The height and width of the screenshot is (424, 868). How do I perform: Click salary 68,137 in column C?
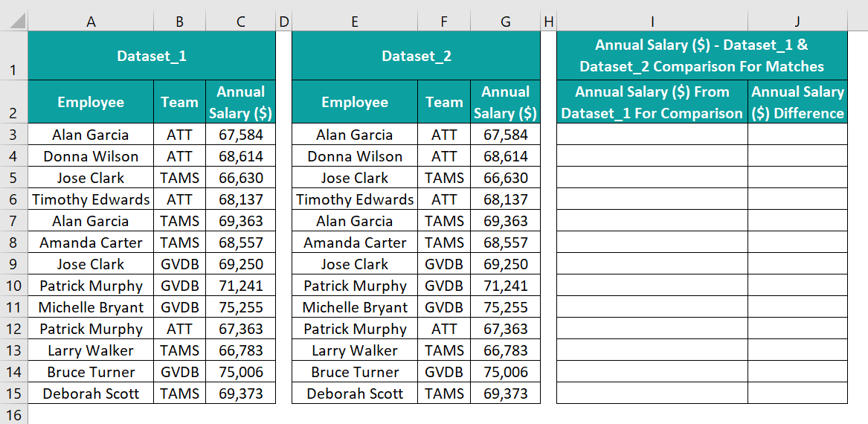(240, 199)
